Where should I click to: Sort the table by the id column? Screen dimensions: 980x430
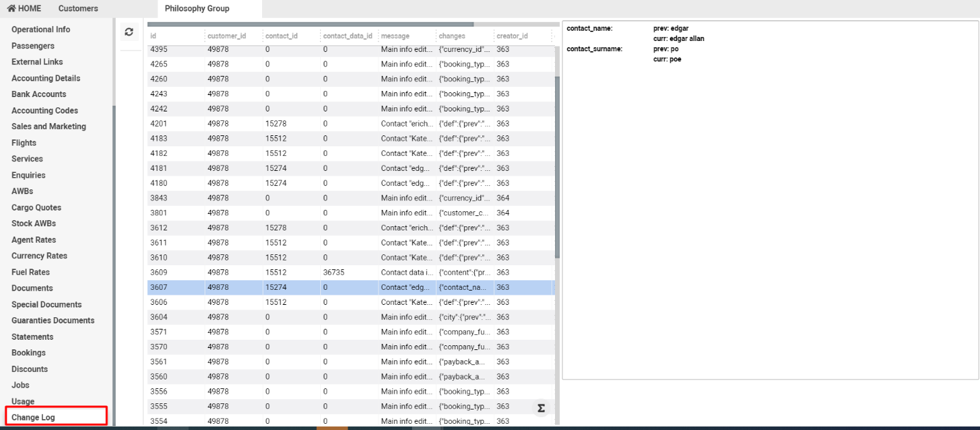click(153, 36)
